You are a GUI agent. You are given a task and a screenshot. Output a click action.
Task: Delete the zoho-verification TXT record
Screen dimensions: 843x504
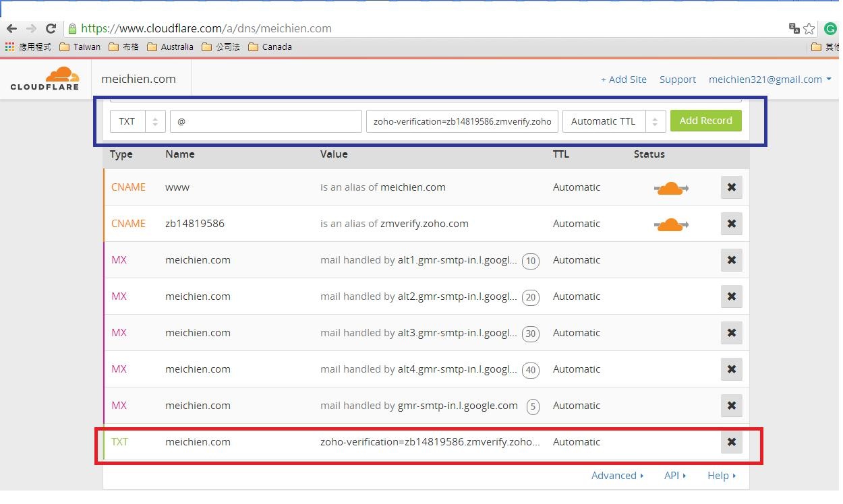732,442
